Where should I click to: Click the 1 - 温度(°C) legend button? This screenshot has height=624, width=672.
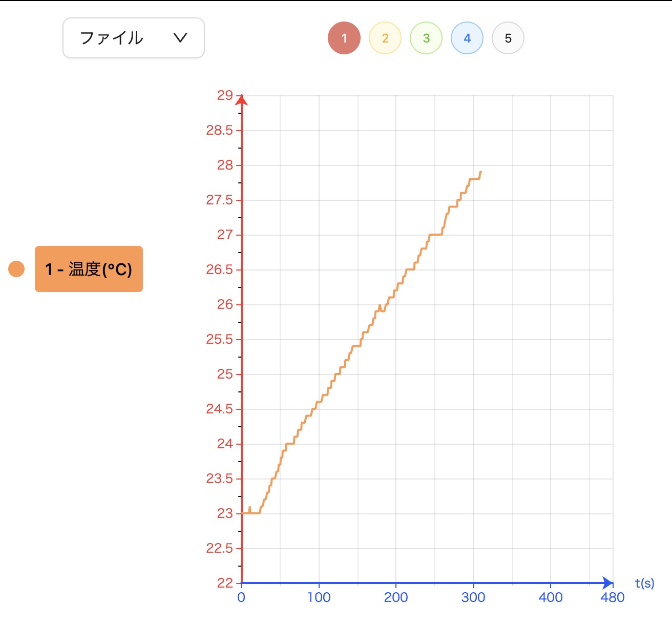pyautogui.click(x=89, y=269)
